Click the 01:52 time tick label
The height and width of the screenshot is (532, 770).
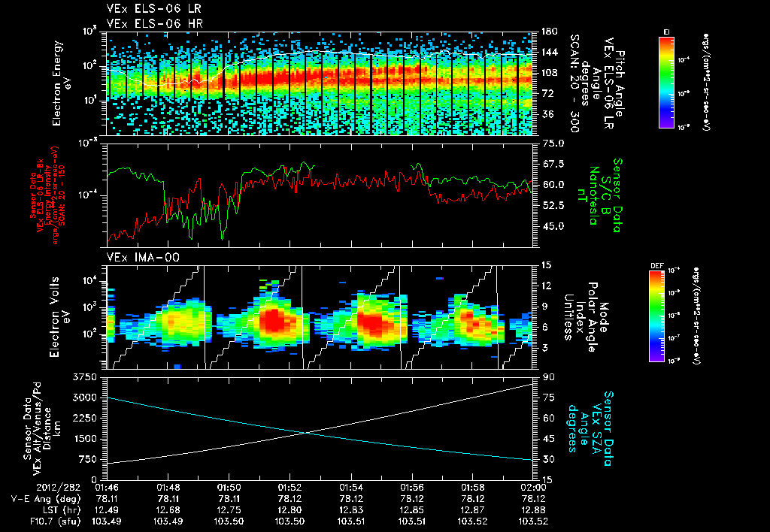pyautogui.click(x=290, y=488)
